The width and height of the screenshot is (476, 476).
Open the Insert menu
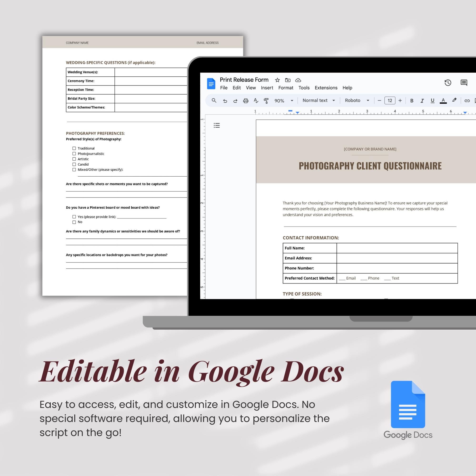[x=267, y=88]
